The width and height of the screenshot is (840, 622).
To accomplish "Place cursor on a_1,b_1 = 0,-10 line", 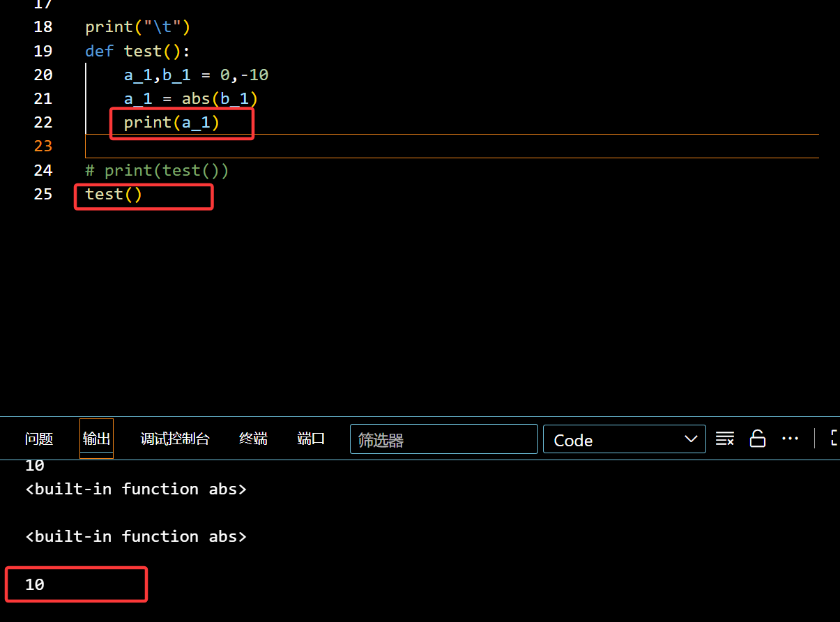I will [196, 75].
